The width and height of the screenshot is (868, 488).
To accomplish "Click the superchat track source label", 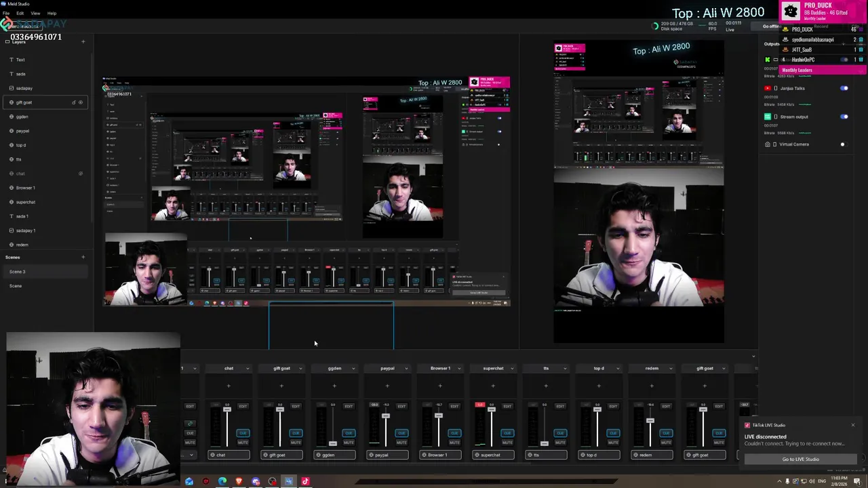I will 493,455.
